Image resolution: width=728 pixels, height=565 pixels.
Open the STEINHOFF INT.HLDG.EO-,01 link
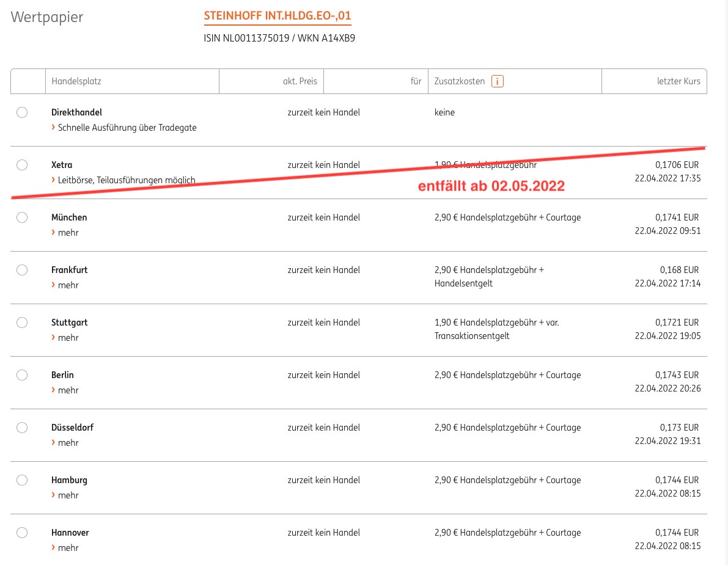tap(278, 16)
